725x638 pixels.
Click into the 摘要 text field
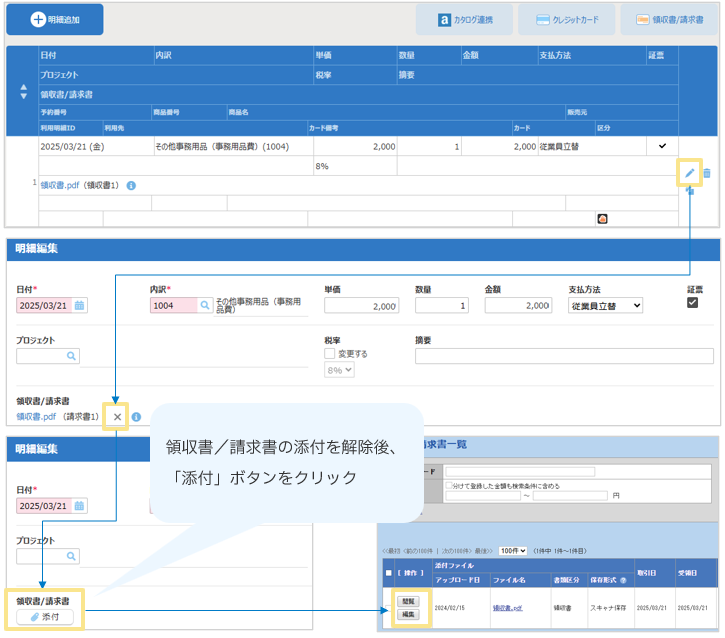564,355
